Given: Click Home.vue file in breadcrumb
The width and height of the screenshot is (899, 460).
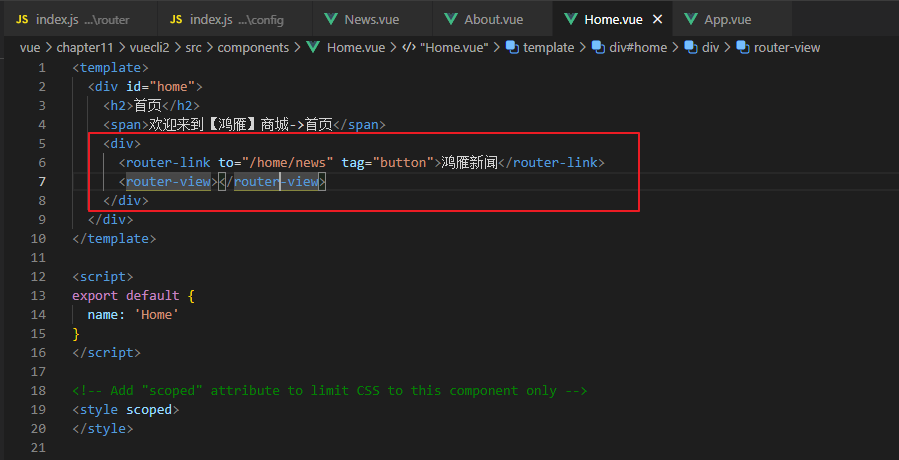Looking at the screenshot, I should (355, 48).
